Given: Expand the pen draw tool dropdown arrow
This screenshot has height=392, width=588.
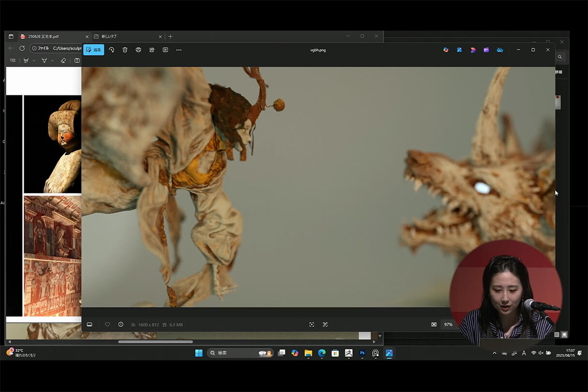Looking at the screenshot, I should point(52,60).
